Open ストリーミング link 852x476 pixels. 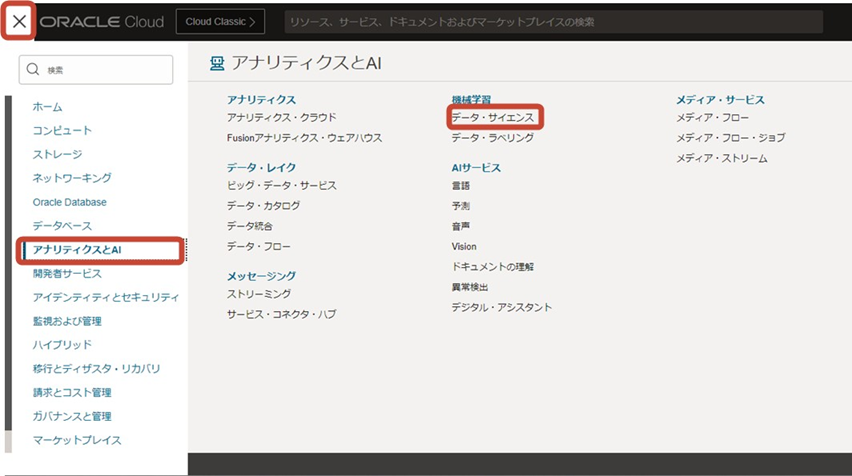259,294
